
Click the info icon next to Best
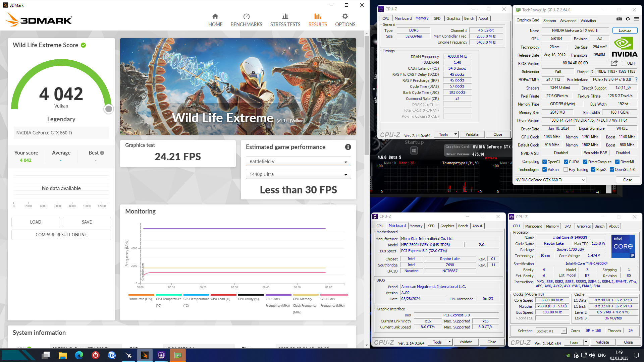click(x=102, y=153)
